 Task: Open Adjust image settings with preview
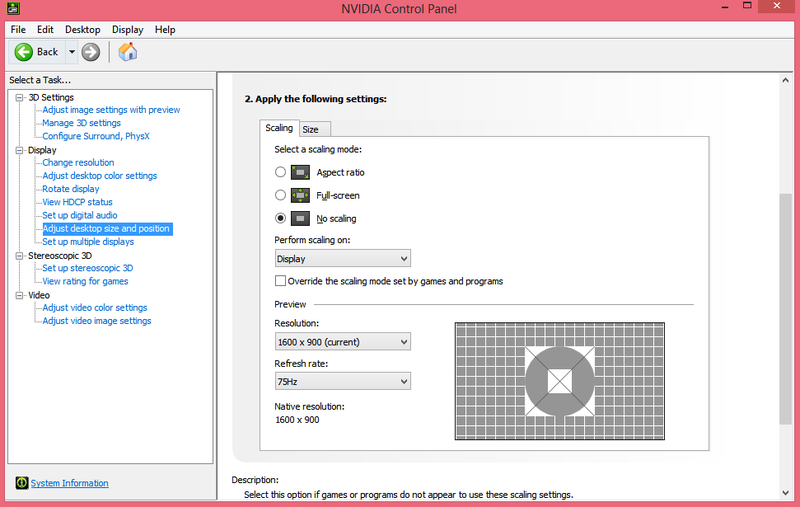click(x=111, y=110)
